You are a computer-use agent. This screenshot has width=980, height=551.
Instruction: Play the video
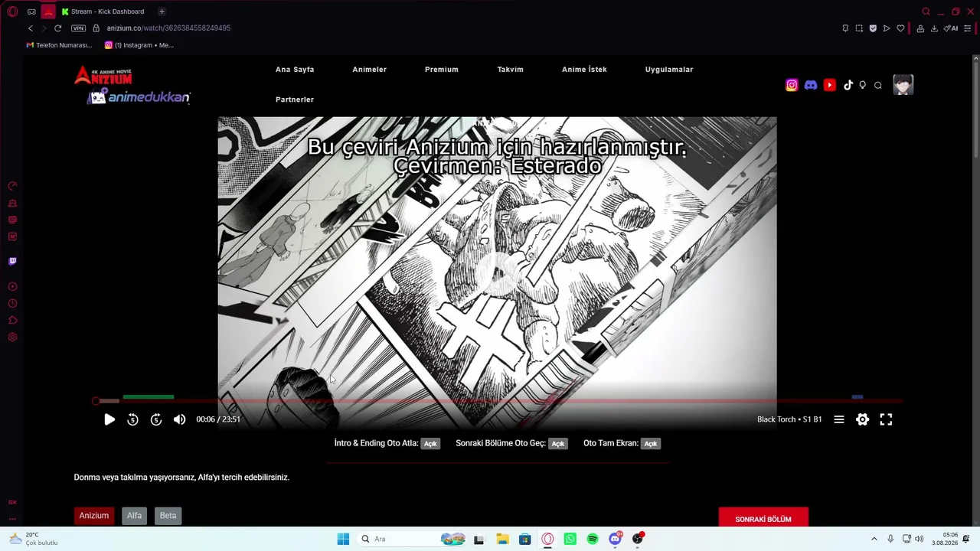[x=109, y=419]
